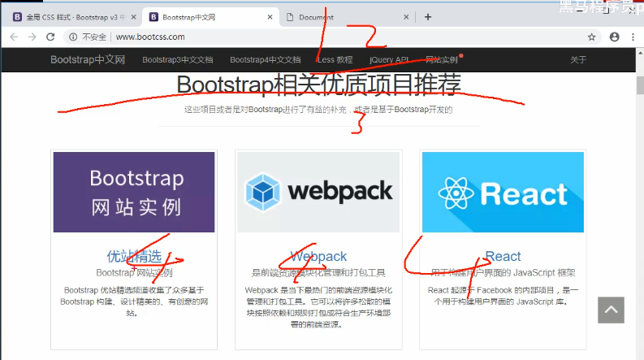Click the React 起源于 Facebook description paragraph
Image resolution: width=644 pixels, height=360 pixels.
(503, 296)
